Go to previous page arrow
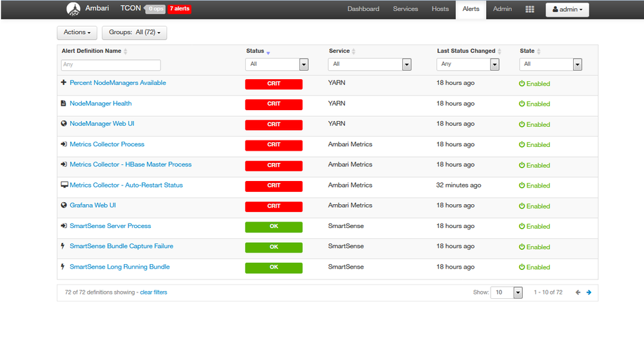 click(578, 292)
